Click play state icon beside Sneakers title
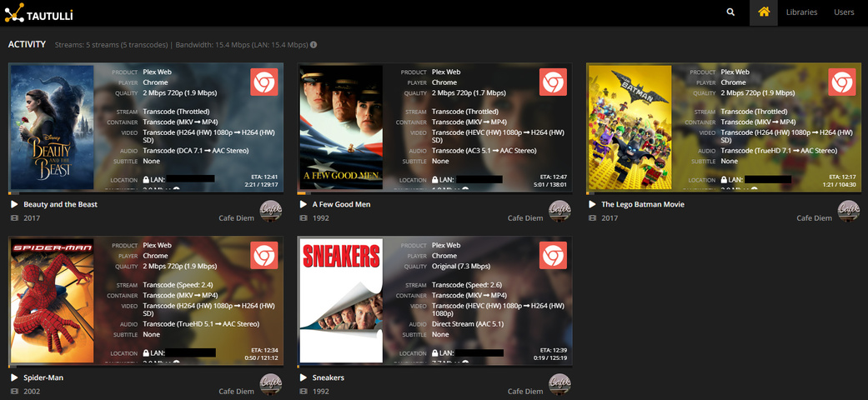The height and width of the screenshot is (400, 868). (x=304, y=377)
